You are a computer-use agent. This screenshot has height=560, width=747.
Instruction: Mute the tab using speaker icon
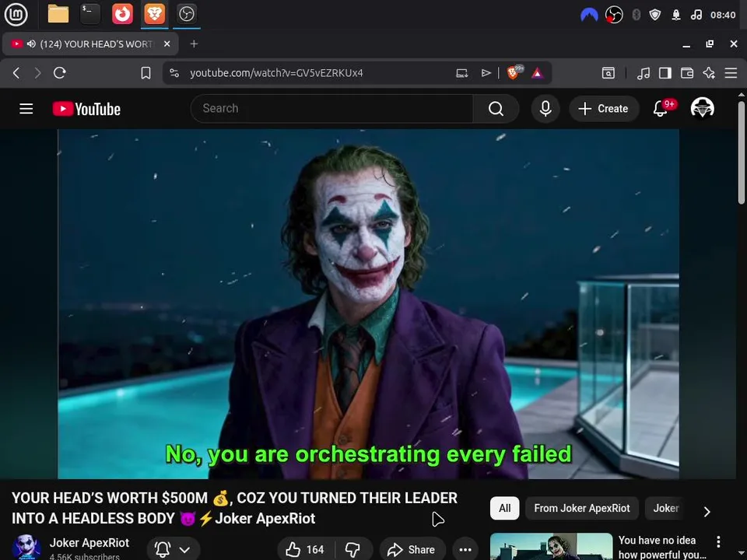click(x=31, y=44)
